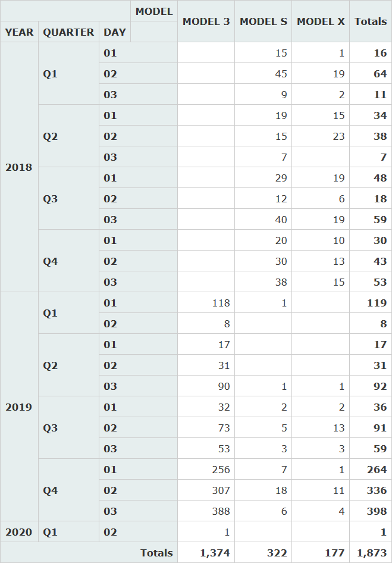
Task: Select the MODEL 3 column header
Action: (x=206, y=21)
